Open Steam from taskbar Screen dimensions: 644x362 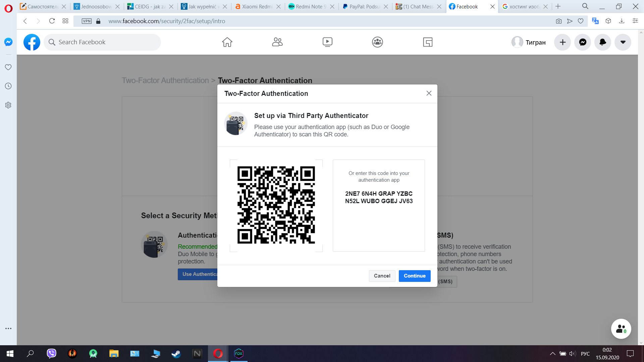tap(176, 354)
